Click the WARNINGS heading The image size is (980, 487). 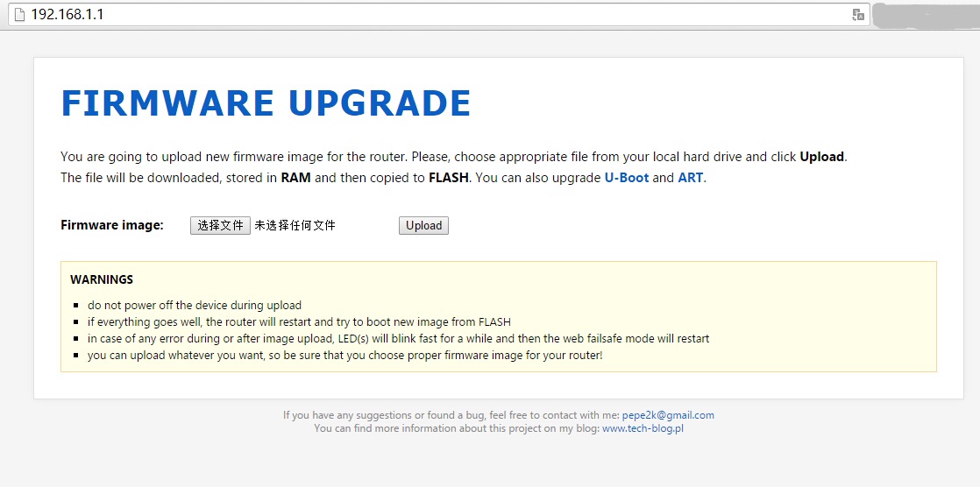pyautogui.click(x=102, y=279)
